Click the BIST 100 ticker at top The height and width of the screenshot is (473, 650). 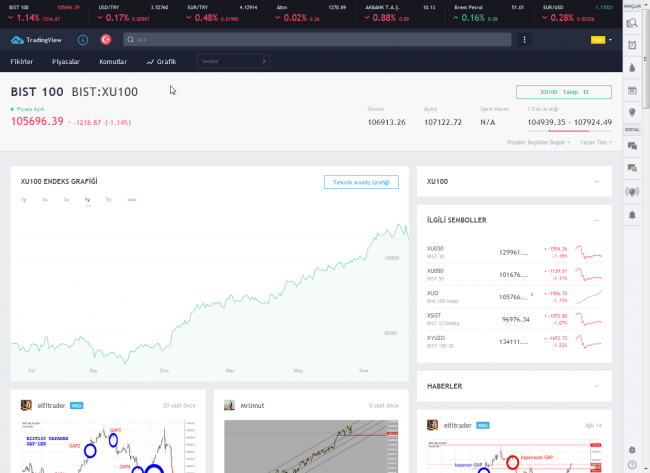click(x=44, y=13)
